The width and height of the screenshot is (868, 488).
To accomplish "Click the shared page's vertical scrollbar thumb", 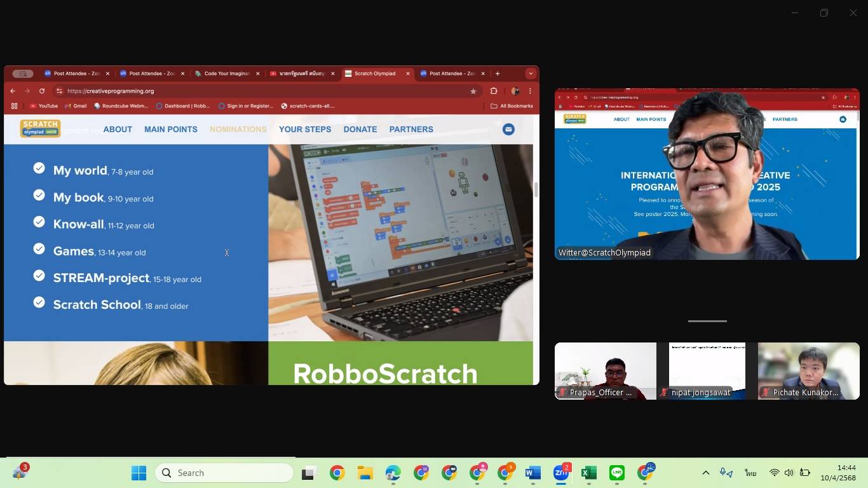I will point(536,189).
